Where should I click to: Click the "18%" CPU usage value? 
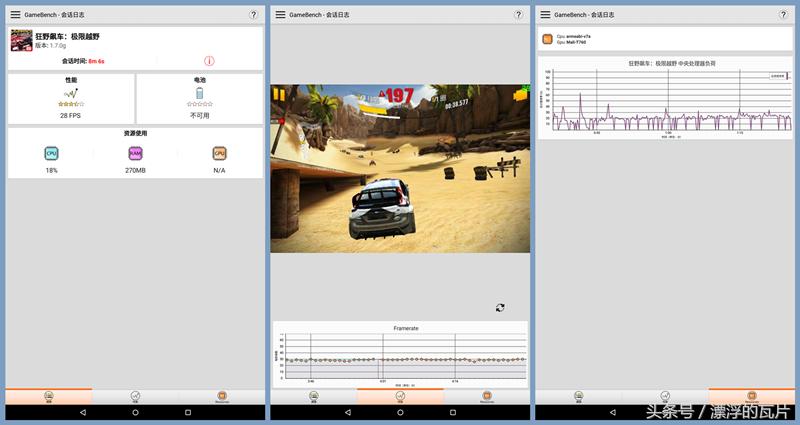tap(52, 170)
